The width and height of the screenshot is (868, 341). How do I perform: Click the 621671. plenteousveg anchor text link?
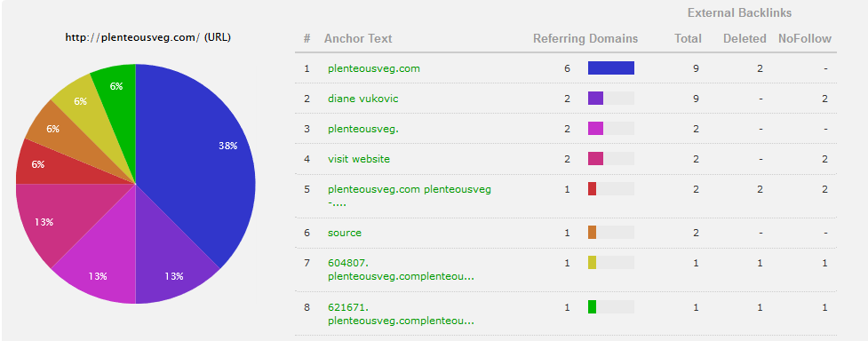click(401, 313)
